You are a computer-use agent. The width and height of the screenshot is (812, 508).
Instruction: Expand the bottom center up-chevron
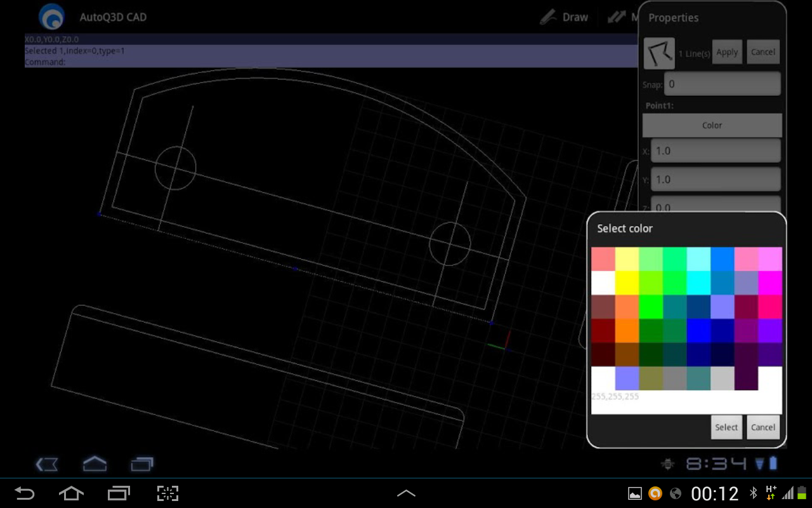406,493
